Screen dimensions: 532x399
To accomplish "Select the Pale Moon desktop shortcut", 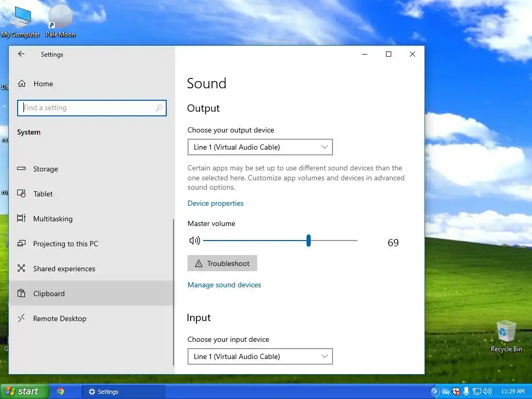I will tap(60, 22).
